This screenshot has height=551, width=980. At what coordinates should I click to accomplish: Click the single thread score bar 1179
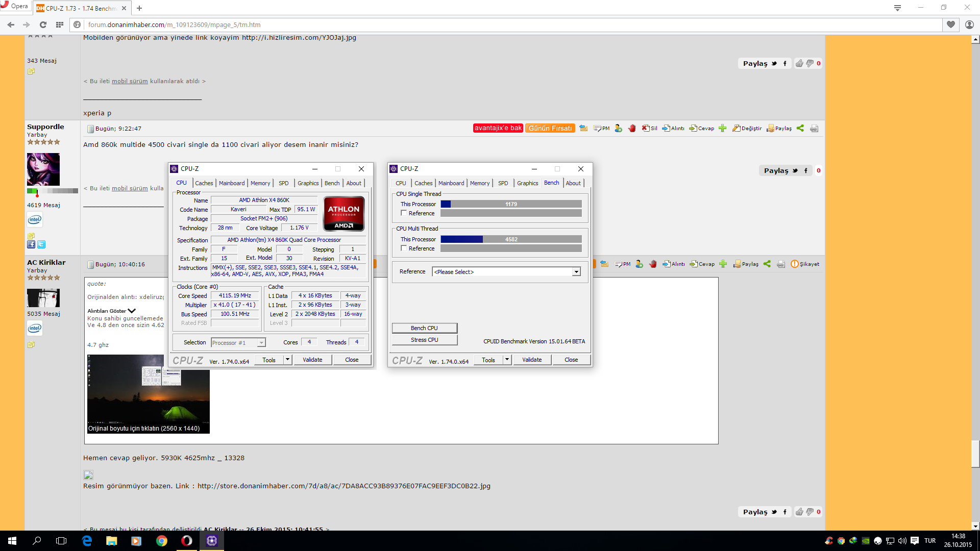[511, 204]
